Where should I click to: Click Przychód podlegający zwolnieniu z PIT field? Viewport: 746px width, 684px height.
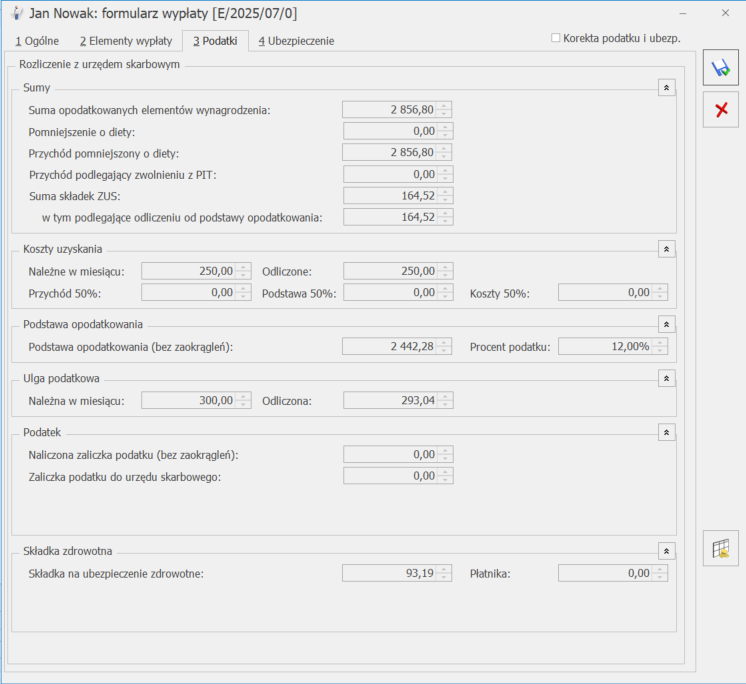point(398,174)
